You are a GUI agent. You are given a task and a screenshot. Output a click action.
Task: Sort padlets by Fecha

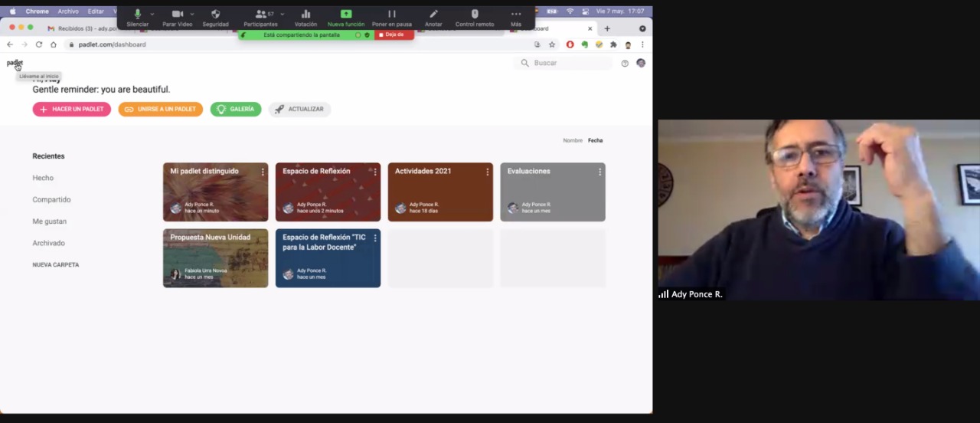click(595, 140)
